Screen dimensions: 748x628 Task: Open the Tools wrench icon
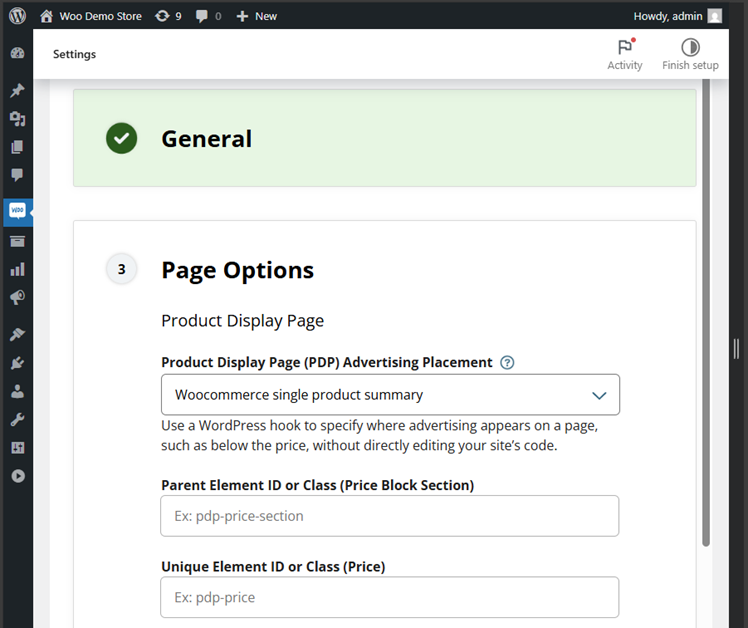click(17, 420)
